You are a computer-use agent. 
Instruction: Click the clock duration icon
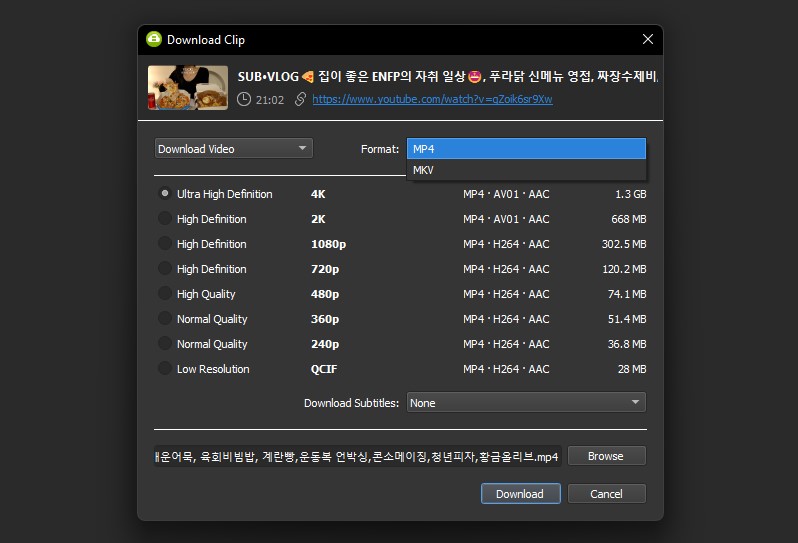pyautogui.click(x=245, y=99)
